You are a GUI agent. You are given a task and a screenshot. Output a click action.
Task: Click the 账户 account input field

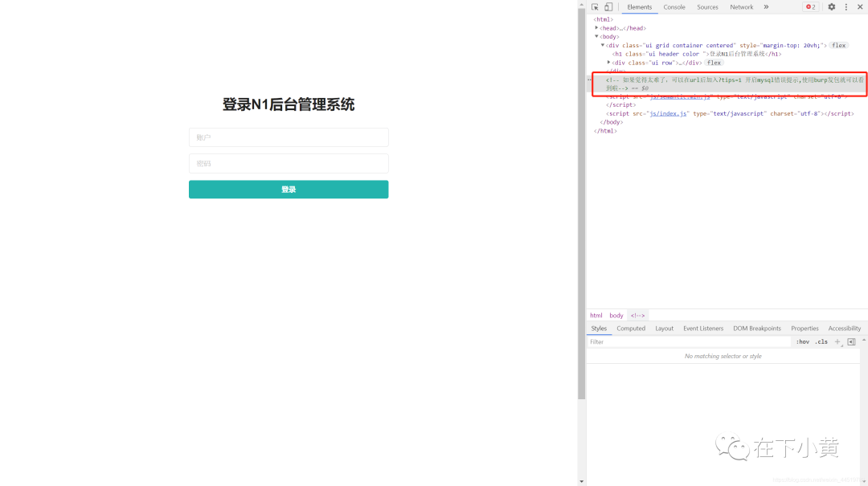tap(289, 137)
